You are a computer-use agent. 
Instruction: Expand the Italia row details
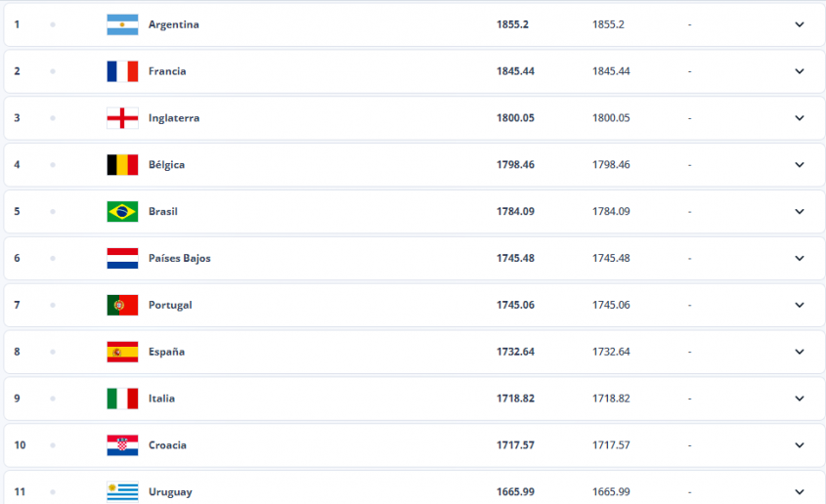800,399
